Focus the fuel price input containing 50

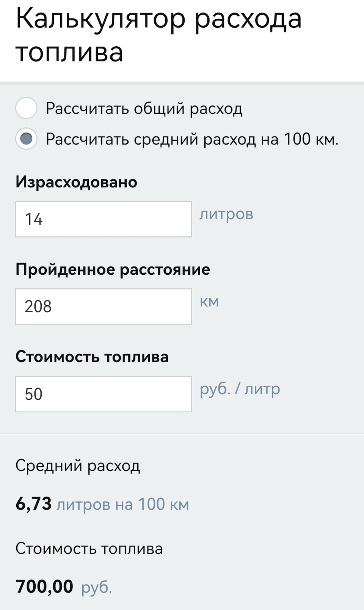[104, 394]
